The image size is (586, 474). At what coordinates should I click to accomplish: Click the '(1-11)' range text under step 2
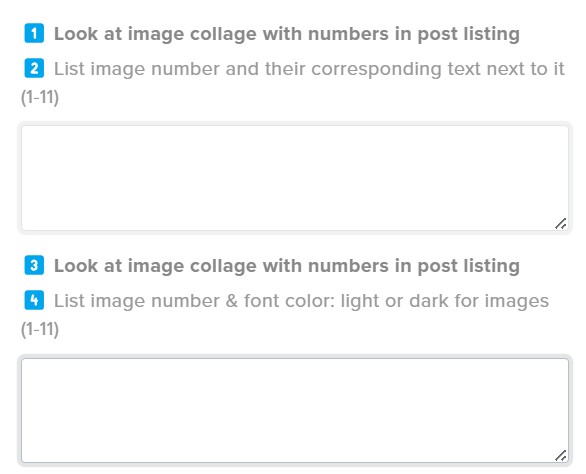click(40, 97)
